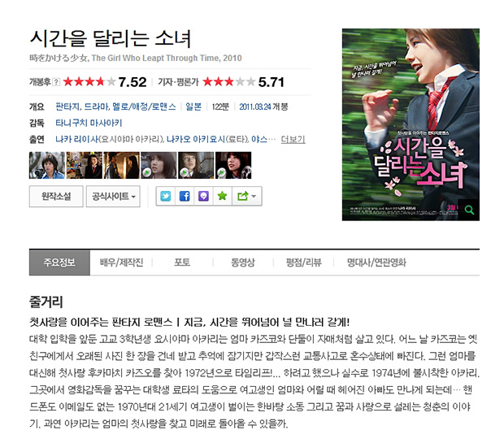Open the 개봉후 rating help question mark

point(56,82)
